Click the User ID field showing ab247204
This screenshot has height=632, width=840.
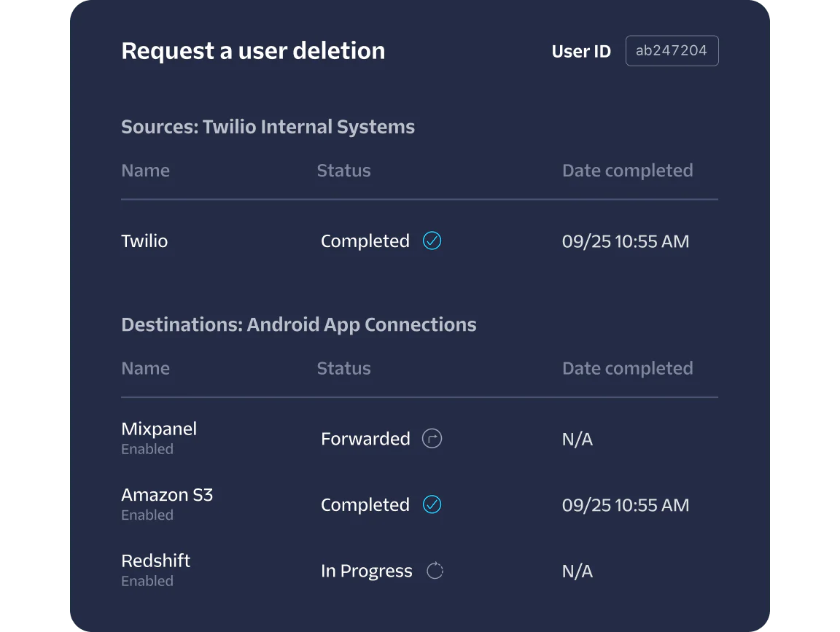[672, 50]
